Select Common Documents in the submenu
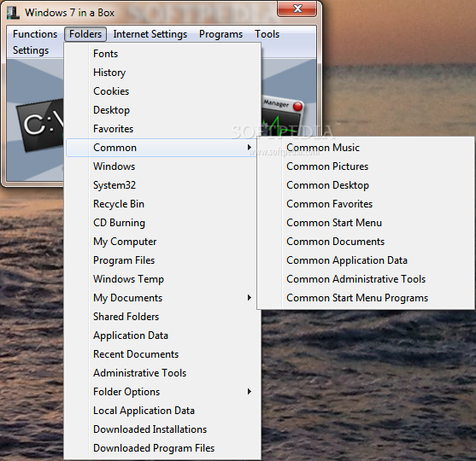Image resolution: width=476 pixels, height=461 pixels. tap(366, 242)
